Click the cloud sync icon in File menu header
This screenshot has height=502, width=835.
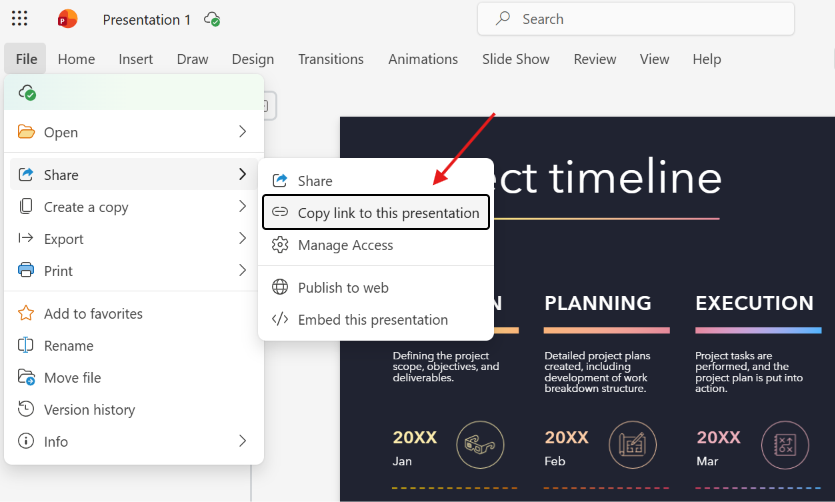pos(27,93)
